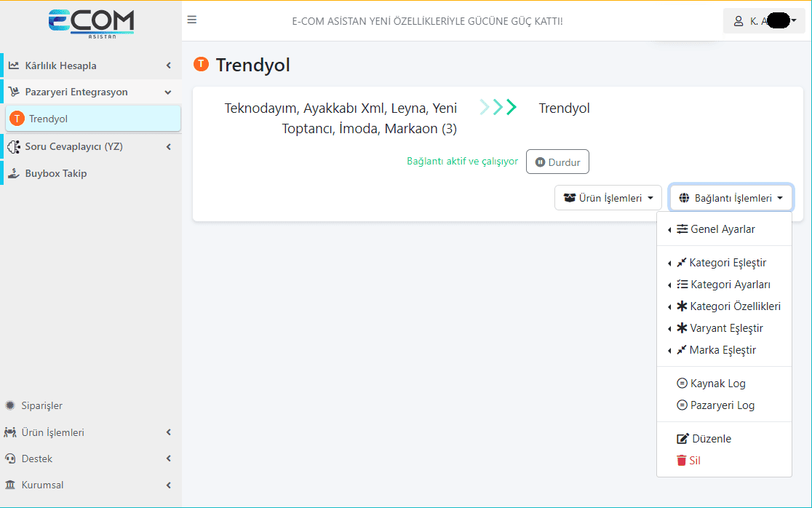Viewport: 812px width, 508px height.
Task: Select Genel Ayarlar from the menu
Action: point(724,229)
